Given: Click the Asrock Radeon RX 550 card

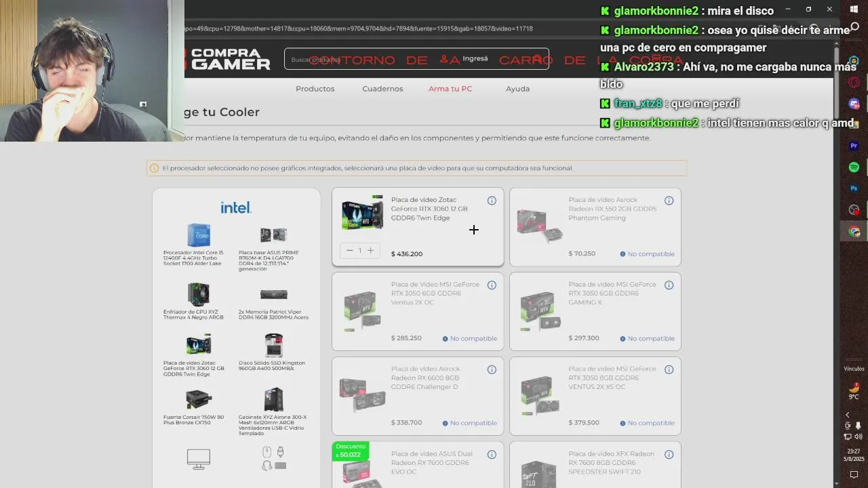Looking at the screenshot, I should point(595,226).
